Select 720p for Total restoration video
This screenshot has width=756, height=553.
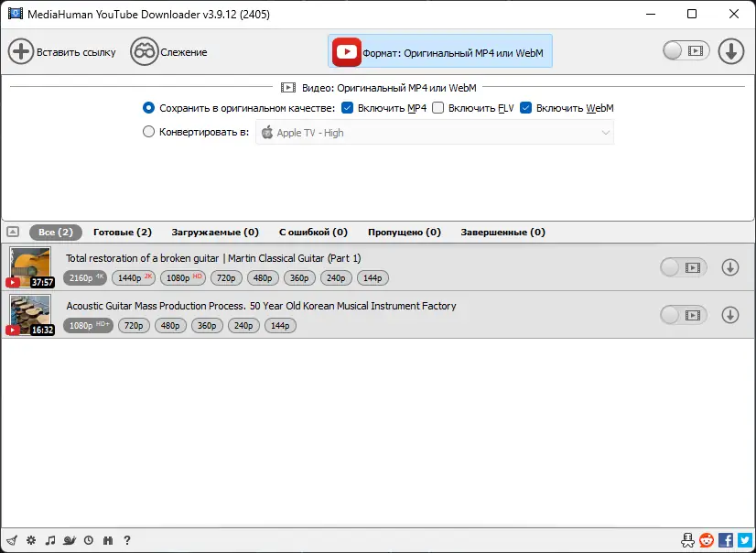[x=226, y=278]
